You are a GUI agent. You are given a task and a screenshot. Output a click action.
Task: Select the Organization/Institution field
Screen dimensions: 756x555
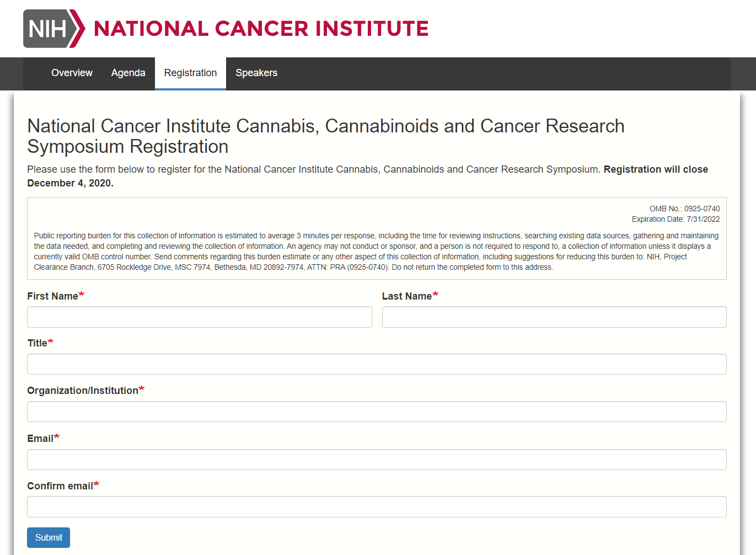click(x=377, y=412)
